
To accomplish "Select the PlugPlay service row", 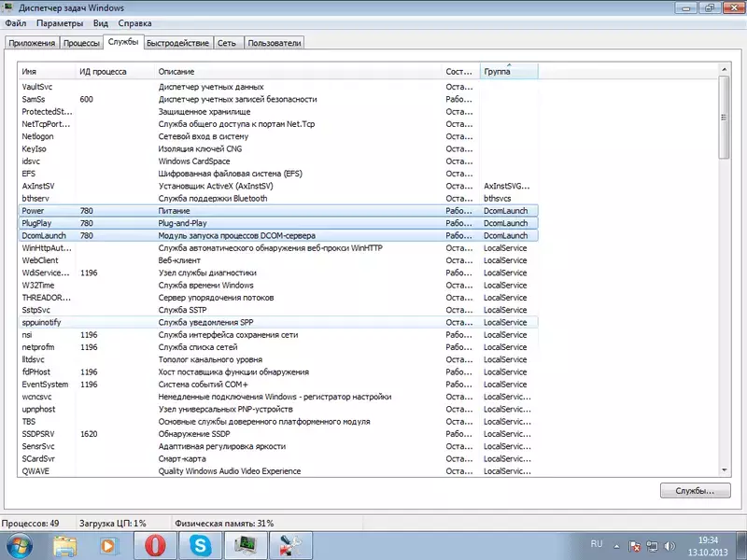I will click(x=278, y=223).
